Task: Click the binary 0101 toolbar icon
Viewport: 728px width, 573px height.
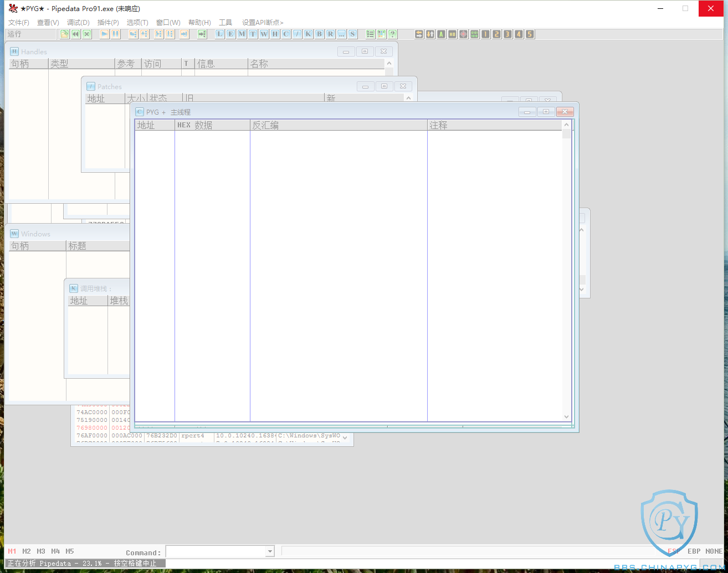Action: click(x=474, y=34)
